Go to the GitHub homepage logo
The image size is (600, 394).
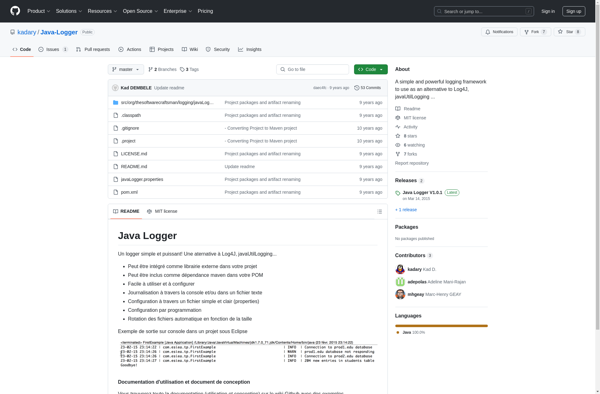coord(15,11)
